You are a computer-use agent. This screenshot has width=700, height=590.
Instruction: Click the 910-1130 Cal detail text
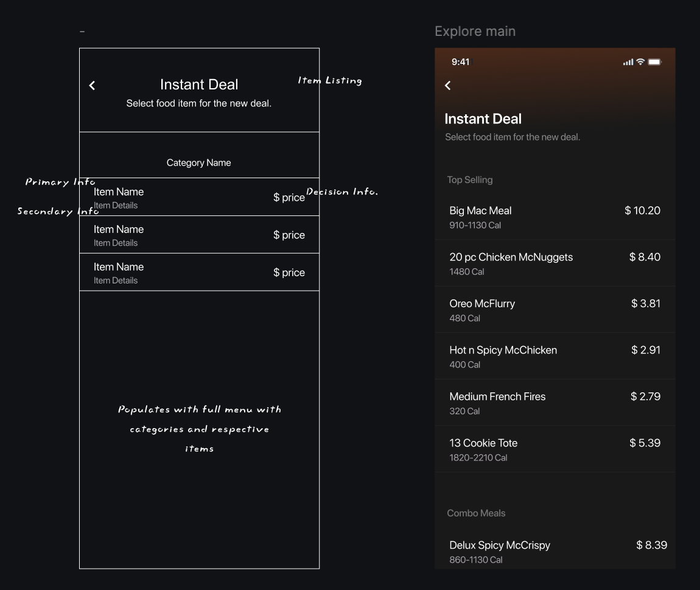475,225
